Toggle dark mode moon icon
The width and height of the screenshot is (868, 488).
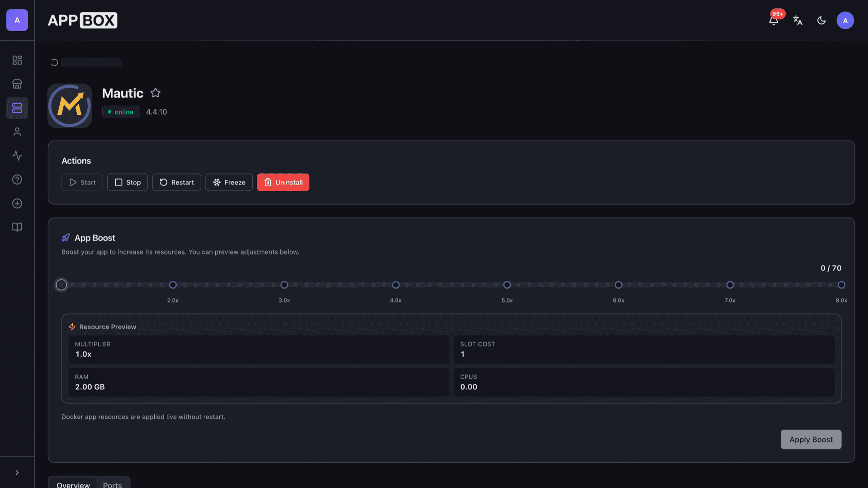pos(821,20)
